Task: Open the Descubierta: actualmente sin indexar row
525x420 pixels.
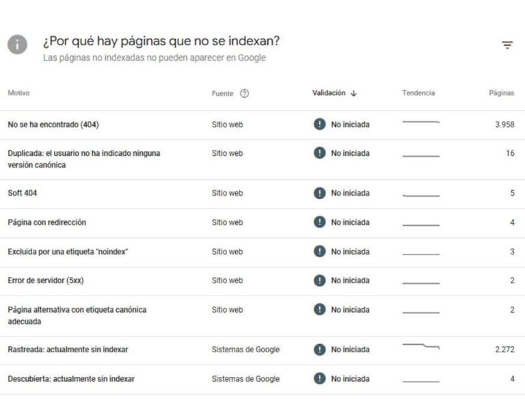Action: point(71,379)
